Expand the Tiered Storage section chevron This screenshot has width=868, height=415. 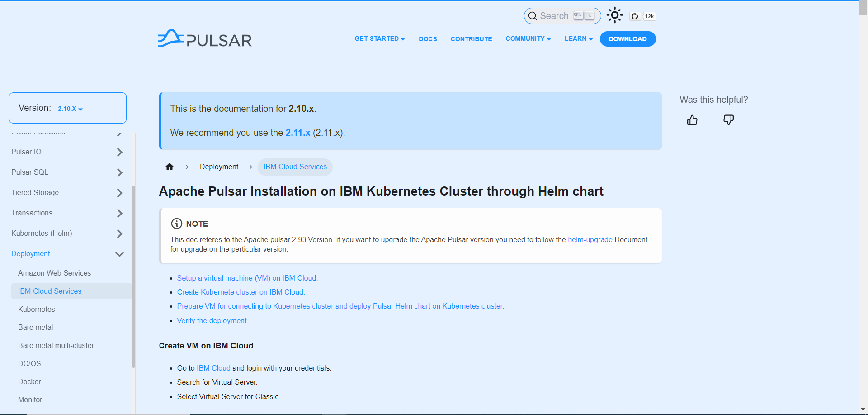(x=119, y=193)
